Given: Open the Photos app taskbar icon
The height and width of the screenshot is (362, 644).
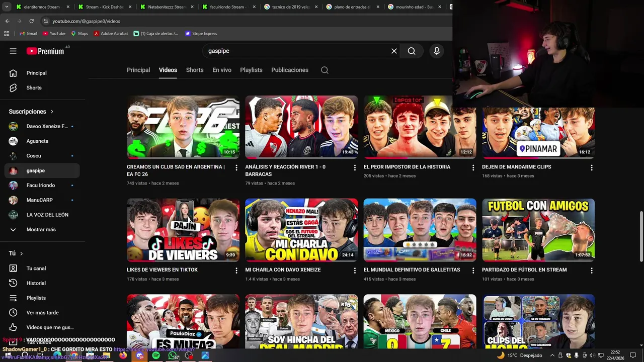Looking at the screenshot, I should [205, 355].
